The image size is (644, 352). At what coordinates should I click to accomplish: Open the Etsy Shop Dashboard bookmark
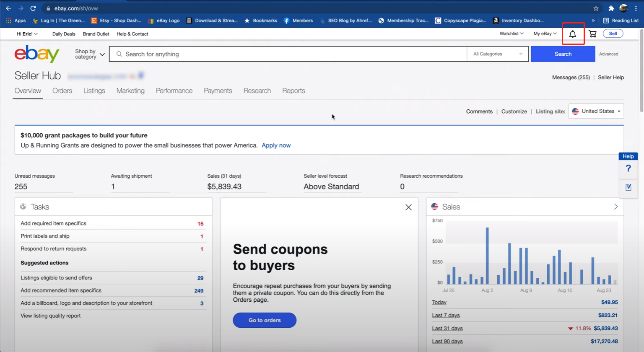(116, 21)
